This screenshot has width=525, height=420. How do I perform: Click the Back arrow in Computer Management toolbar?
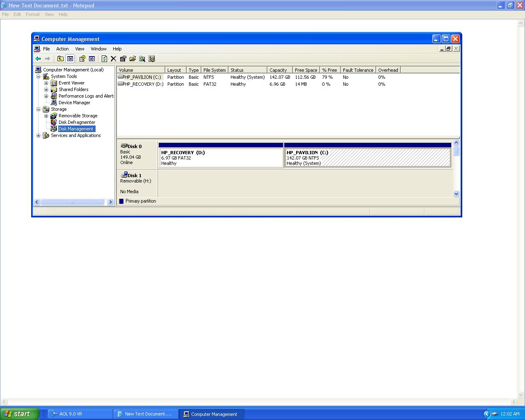click(x=38, y=59)
